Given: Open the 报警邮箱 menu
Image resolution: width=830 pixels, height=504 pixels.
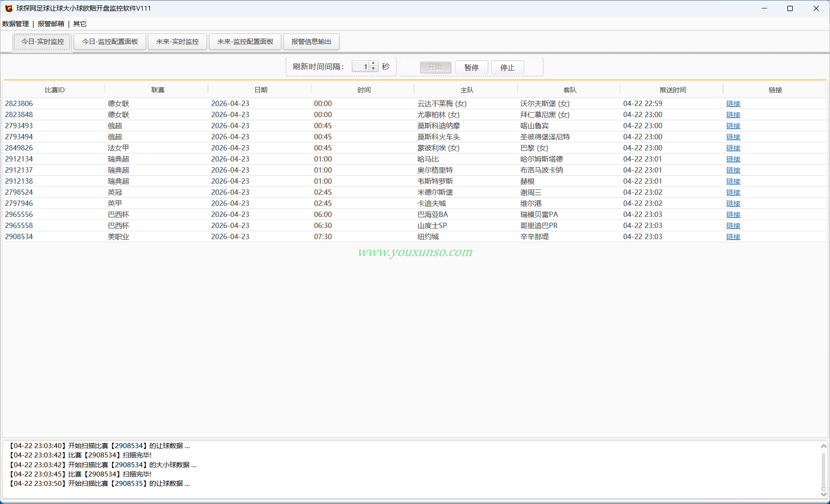Looking at the screenshot, I should (51, 24).
